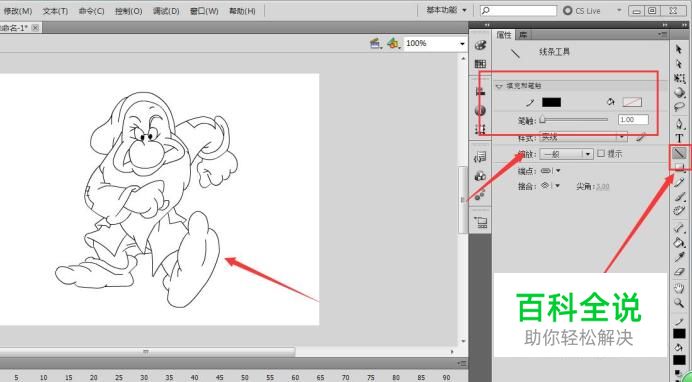Click the stroke width 1.00 input field
The height and width of the screenshot is (382, 692).
[x=633, y=120]
